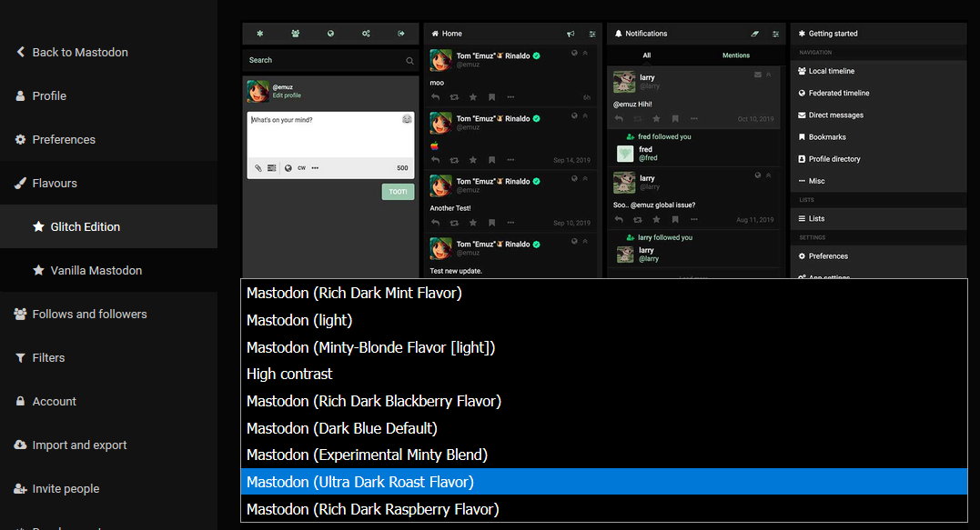
Task: Click the sign-out icon in preview toolbar
Action: click(x=401, y=34)
